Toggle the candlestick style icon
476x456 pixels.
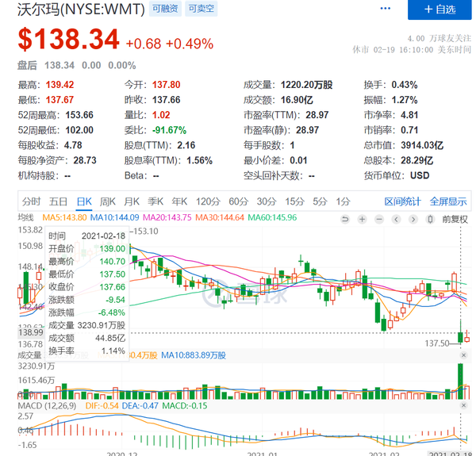(x=430, y=219)
